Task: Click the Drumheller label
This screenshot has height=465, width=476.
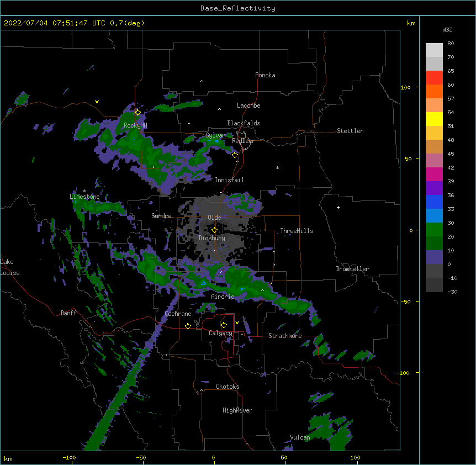Action: [352, 269]
